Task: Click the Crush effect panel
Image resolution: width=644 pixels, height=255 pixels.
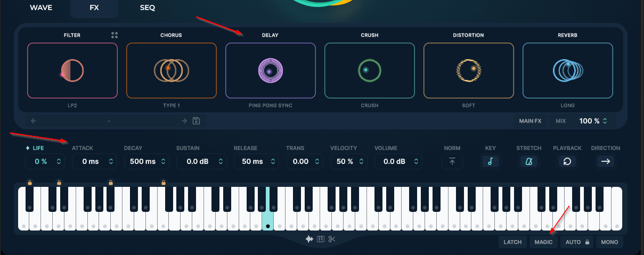Action: [x=370, y=71]
